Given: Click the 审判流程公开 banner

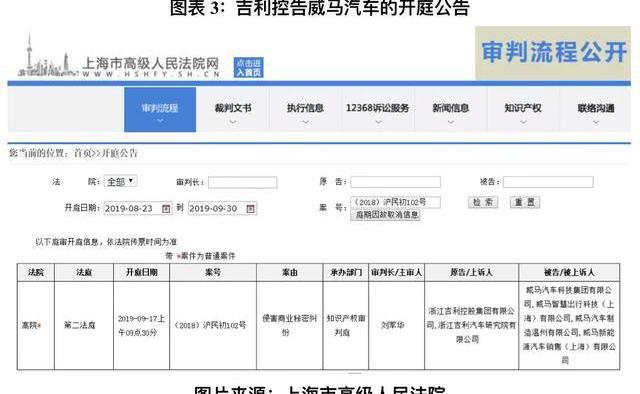Looking at the screenshot, I should (x=553, y=53).
